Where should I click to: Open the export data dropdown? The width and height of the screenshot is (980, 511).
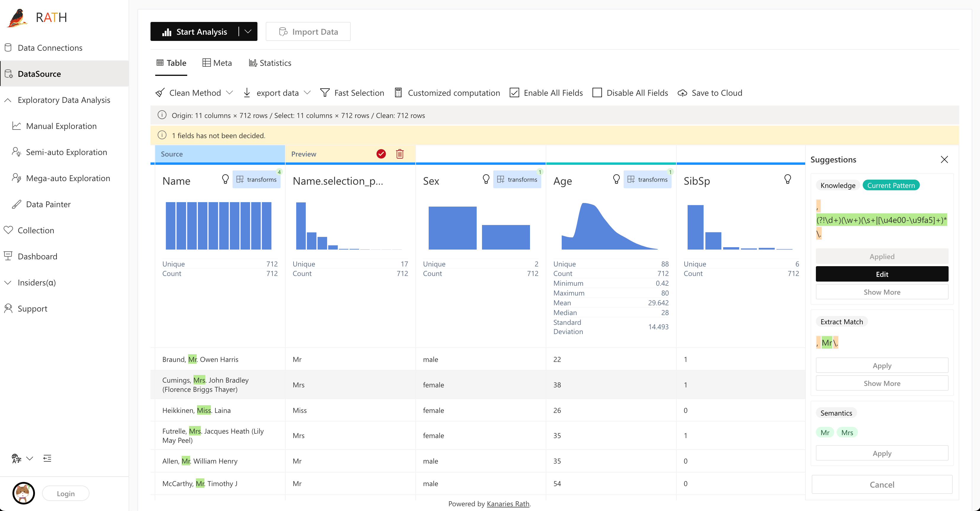(308, 92)
